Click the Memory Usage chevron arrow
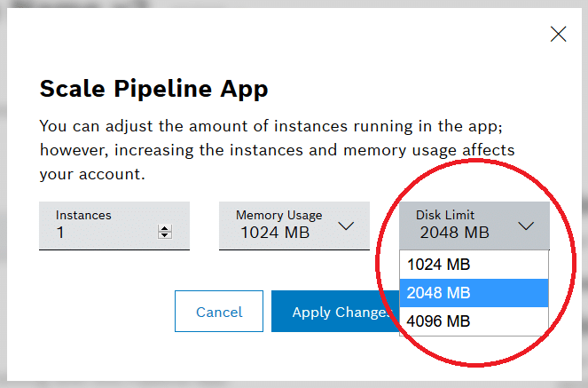The image size is (588, 388). [346, 226]
